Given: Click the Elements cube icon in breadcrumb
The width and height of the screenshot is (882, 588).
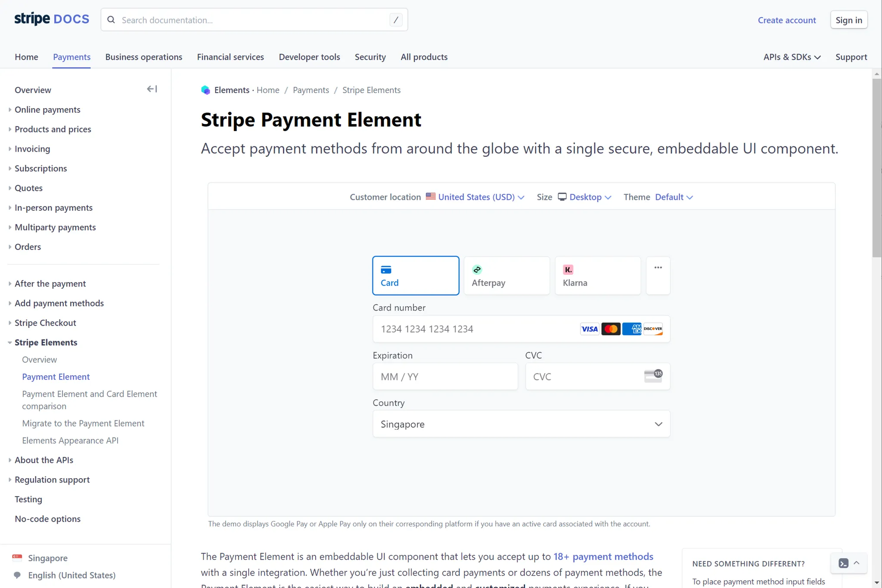Looking at the screenshot, I should coord(205,90).
